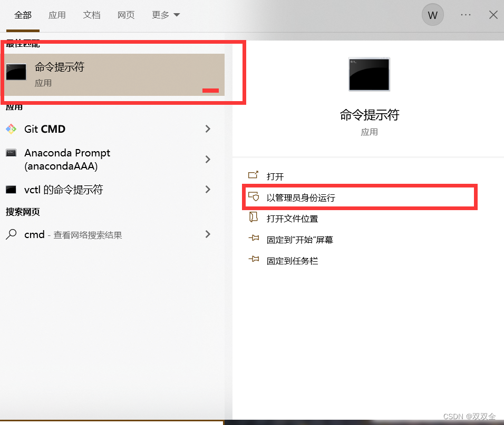Click 打开 to open command prompt
The width and height of the screenshot is (504, 425).
point(275,176)
